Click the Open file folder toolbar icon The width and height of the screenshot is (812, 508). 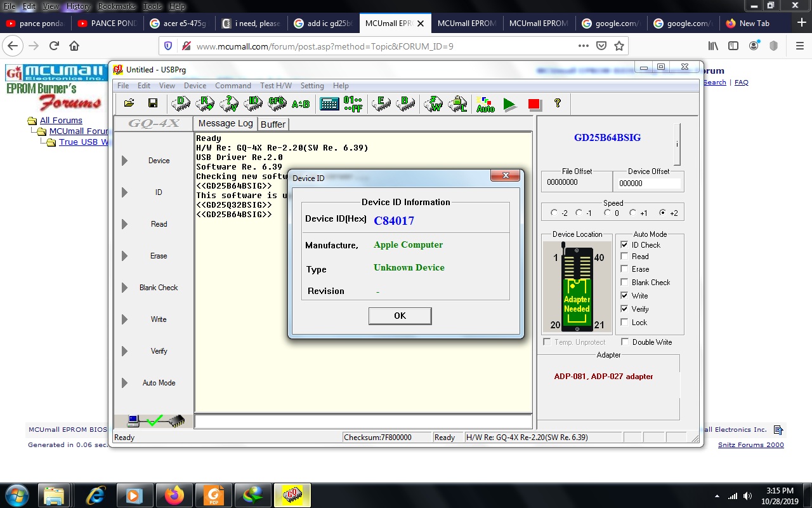coord(129,104)
